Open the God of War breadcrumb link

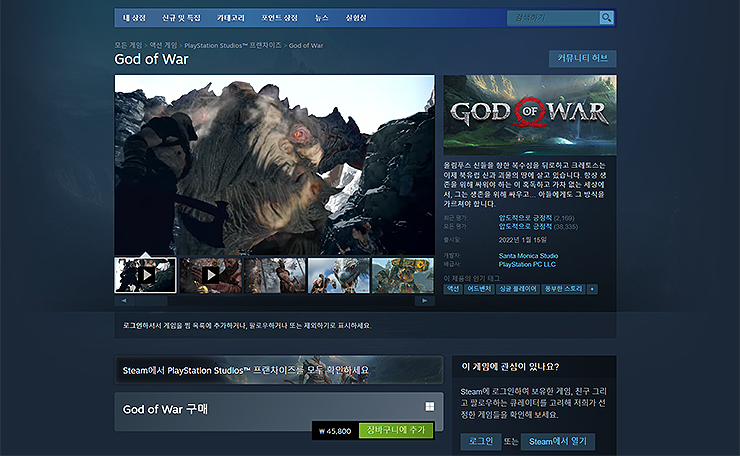pos(306,45)
